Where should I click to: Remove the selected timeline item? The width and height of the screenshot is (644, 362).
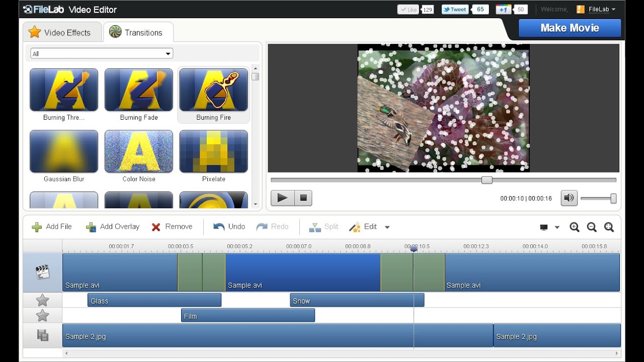click(x=172, y=227)
